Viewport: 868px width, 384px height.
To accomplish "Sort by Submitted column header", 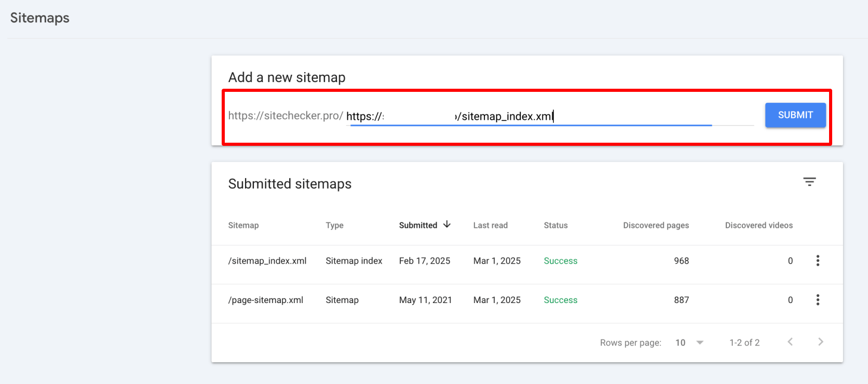I will (x=418, y=225).
